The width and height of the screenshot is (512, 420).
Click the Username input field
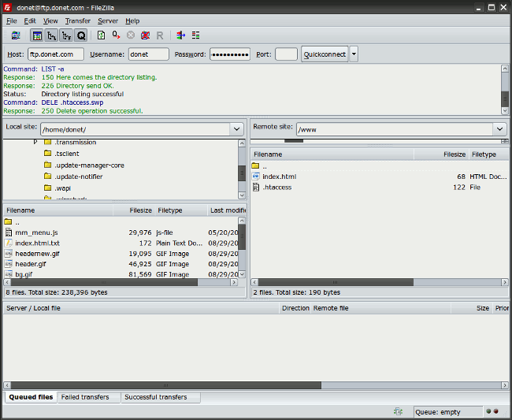point(149,54)
